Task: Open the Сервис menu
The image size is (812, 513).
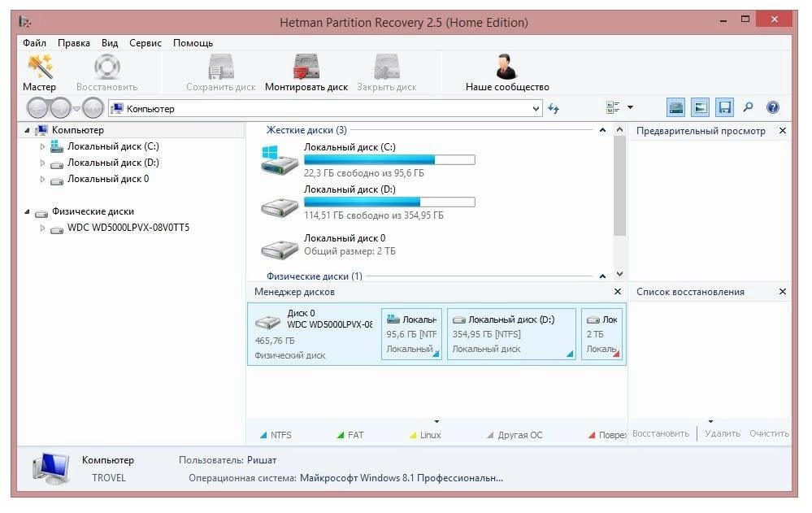Action: tap(145, 43)
